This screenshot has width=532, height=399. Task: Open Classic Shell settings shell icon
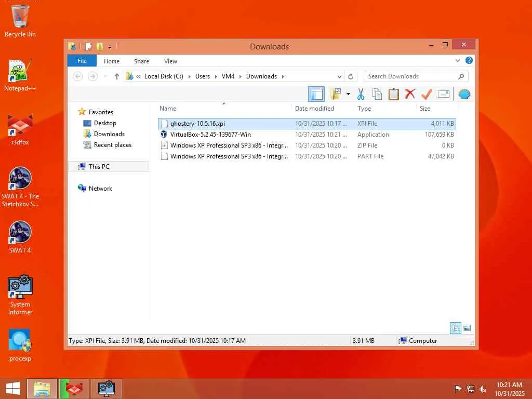point(464,94)
